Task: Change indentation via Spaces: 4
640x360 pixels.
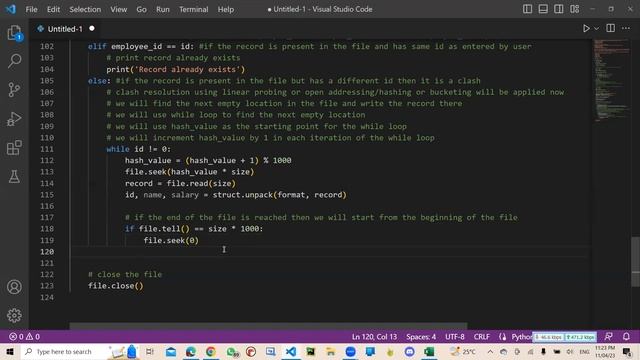Action: click(x=421, y=337)
